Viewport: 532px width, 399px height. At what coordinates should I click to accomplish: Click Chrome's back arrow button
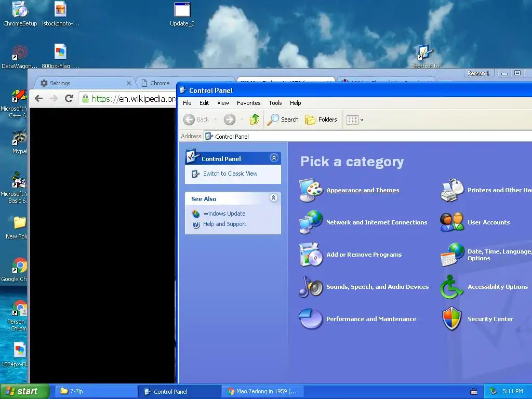pyautogui.click(x=38, y=98)
